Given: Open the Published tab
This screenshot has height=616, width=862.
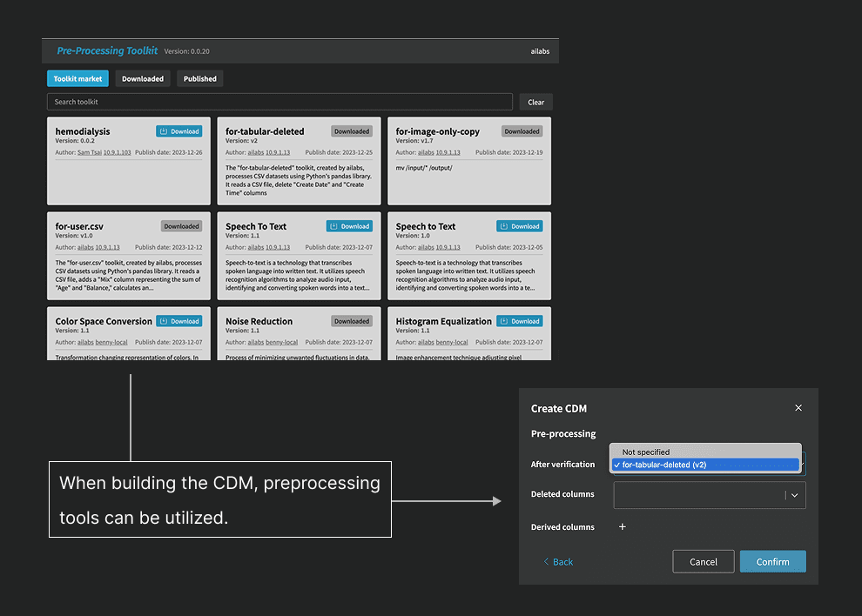Looking at the screenshot, I should [x=199, y=78].
